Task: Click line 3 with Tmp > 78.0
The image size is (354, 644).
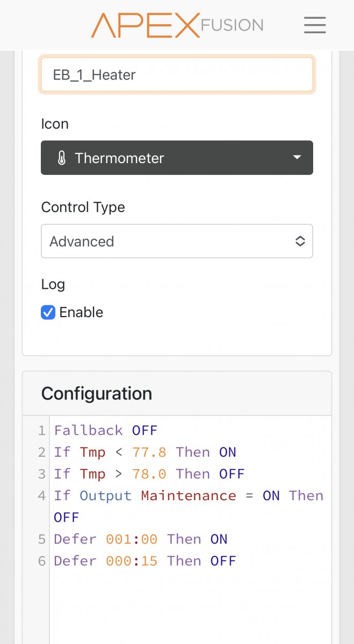Action: click(149, 474)
